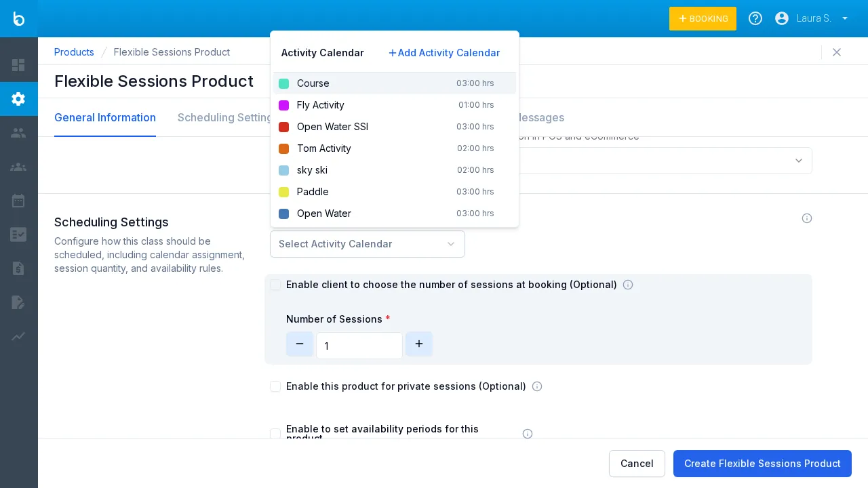This screenshot has width=868, height=488.
Task: Open the Groups icon in sidebar
Action: pyautogui.click(x=19, y=167)
